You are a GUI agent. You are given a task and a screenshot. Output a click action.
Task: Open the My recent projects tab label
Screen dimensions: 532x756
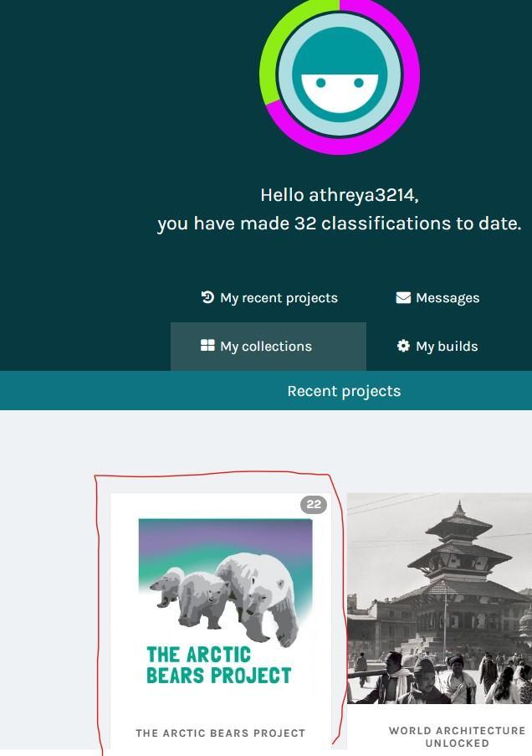coord(279,298)
